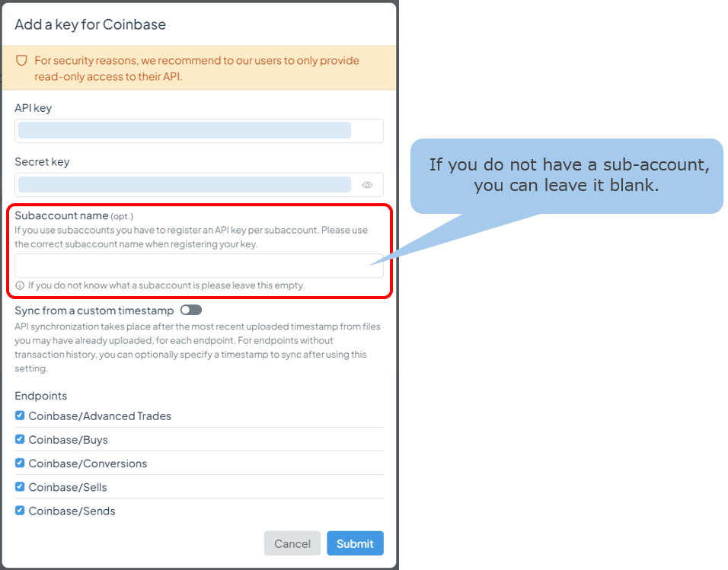Image resolution: width=728 pixels, height=570 pixels.
Task: Click the Submit button
Action: (355, 543)
